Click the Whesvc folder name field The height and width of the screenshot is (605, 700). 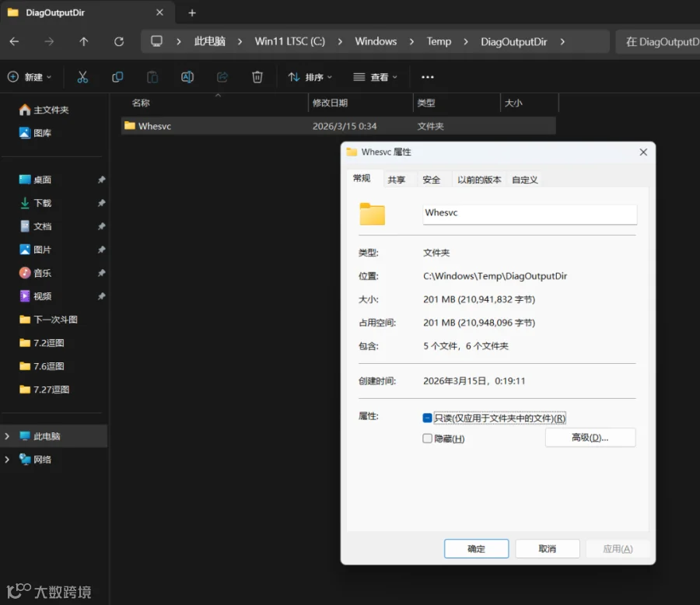tap(530, 214)
